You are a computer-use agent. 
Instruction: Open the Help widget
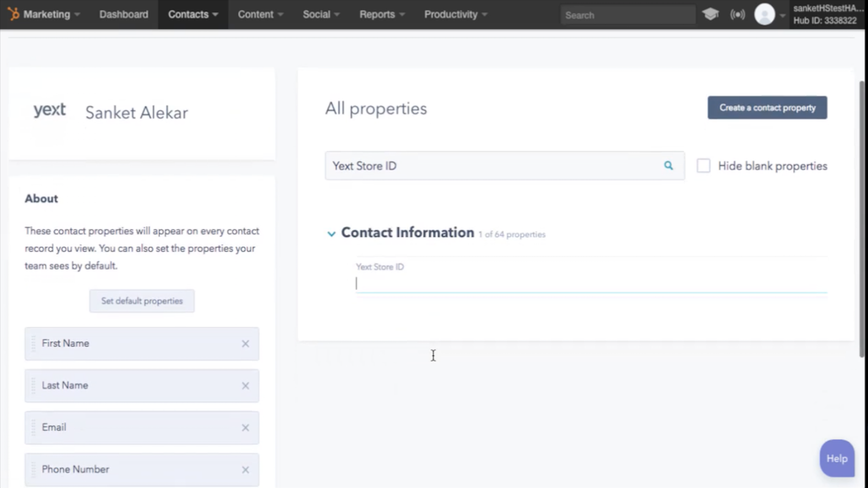pos(837,458)
